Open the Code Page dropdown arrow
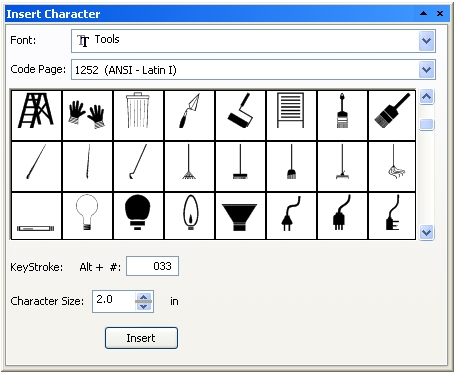 tap(426, 70)
